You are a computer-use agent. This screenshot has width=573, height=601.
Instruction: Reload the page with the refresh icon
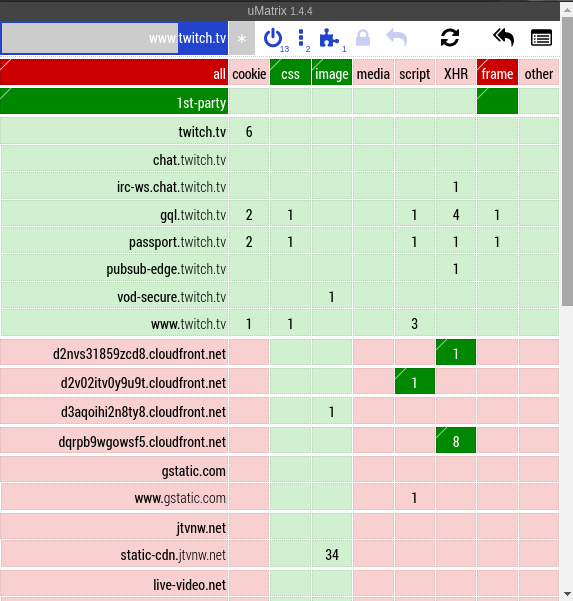pyautogui.click(x=450, y=38)
